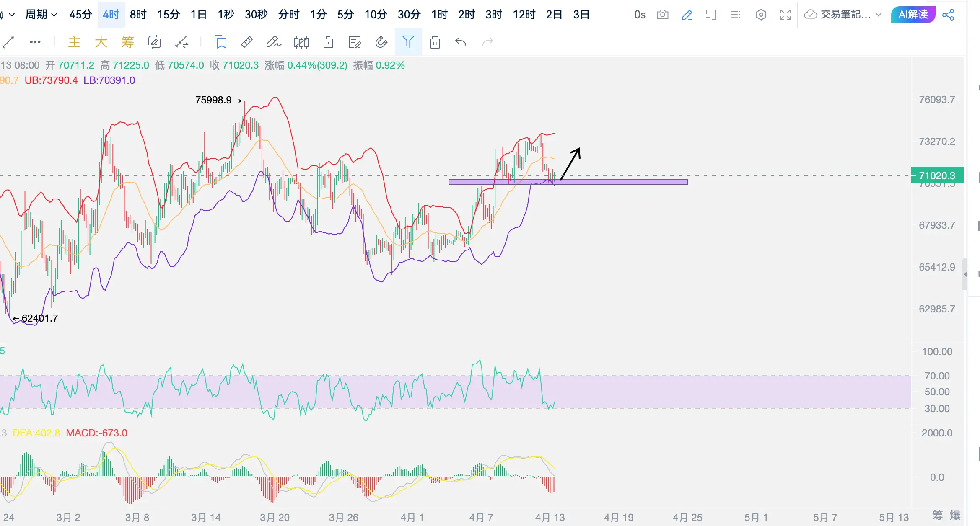This screenshot has height=526, width=980.
Task: Select the trend line drawing tool
Action: point(8,42)
